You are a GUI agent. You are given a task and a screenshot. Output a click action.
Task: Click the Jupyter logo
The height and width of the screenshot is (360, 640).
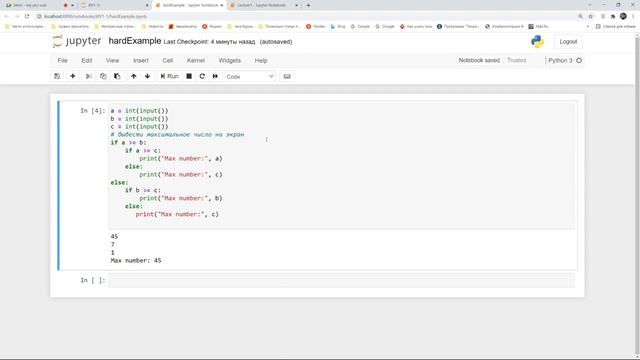(77, 41)
